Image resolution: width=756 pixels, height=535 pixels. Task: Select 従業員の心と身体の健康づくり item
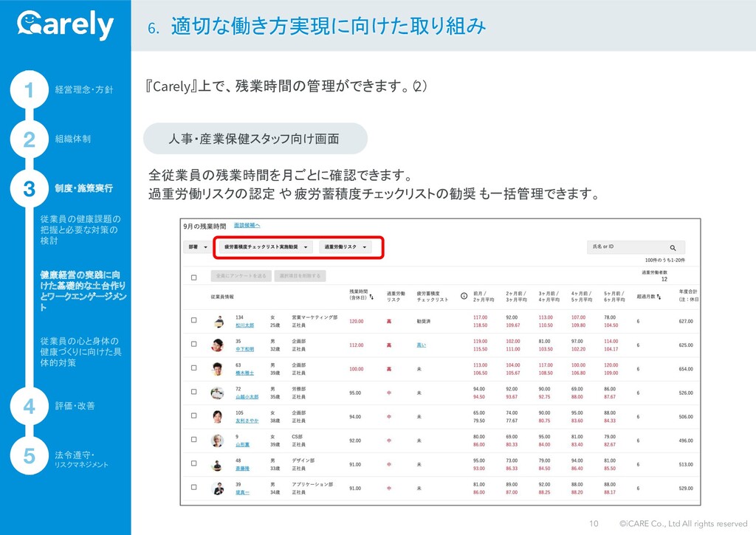coord(80,352)
